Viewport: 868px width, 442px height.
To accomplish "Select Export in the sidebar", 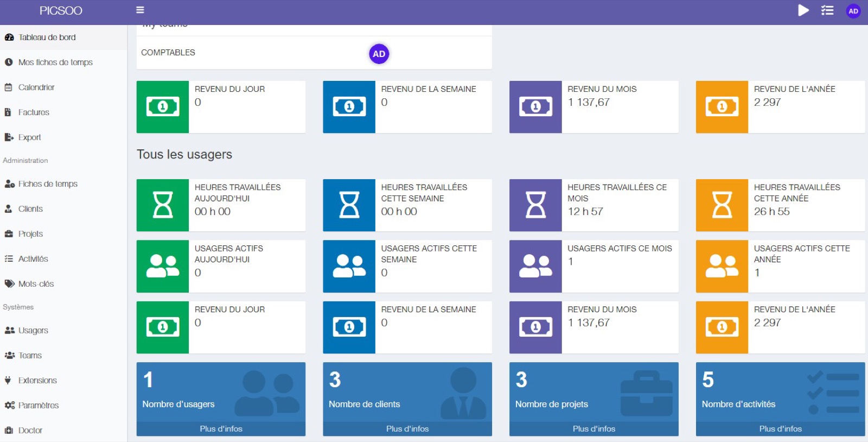I will click(x=63, y=137).
